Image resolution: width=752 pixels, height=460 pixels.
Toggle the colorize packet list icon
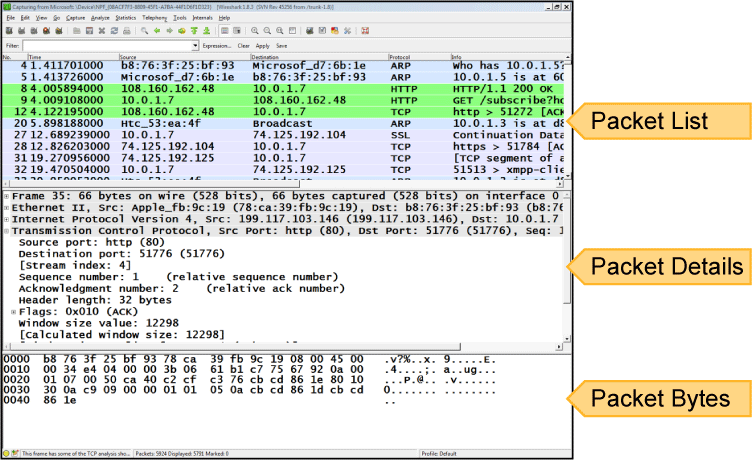(x=225, y=31)
